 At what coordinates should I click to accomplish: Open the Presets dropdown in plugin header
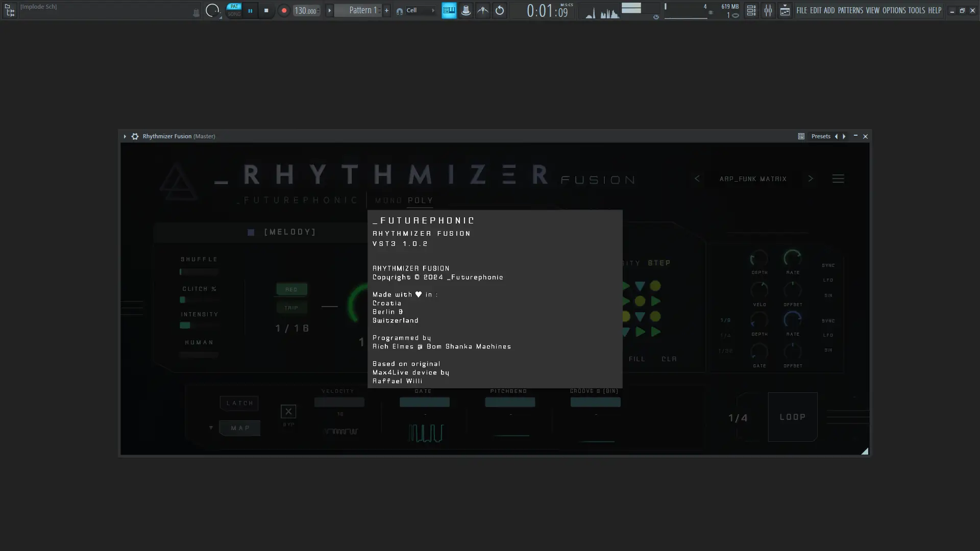(x=821, y=136)
